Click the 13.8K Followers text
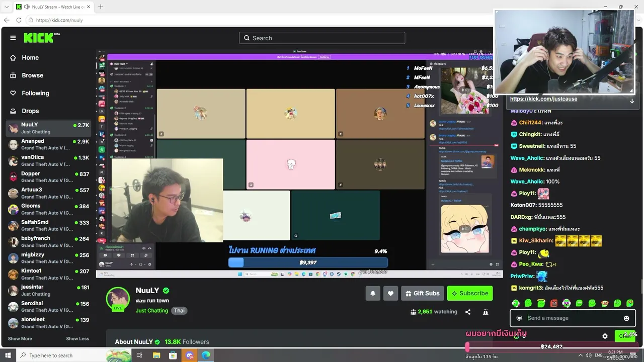 pyautogui.click(x=187, y=342)
